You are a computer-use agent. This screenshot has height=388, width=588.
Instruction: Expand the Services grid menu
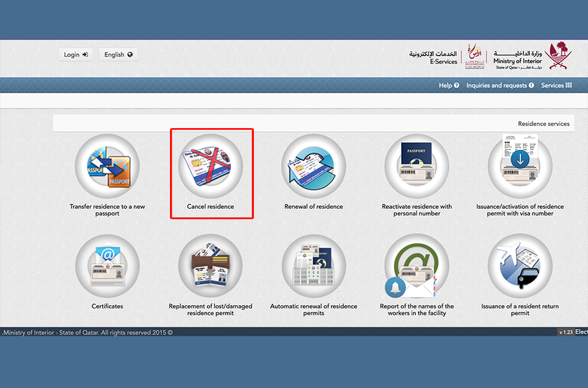click(556, 85)
